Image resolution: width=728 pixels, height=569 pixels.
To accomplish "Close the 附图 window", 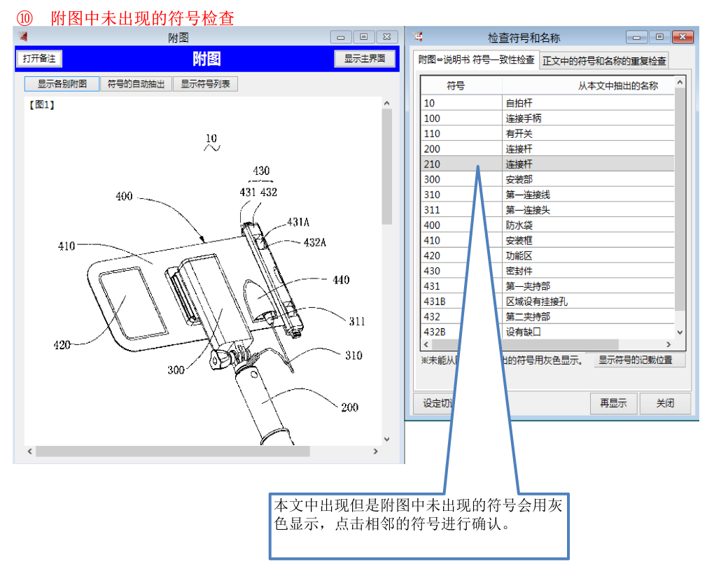I will (x=386, y=37).
